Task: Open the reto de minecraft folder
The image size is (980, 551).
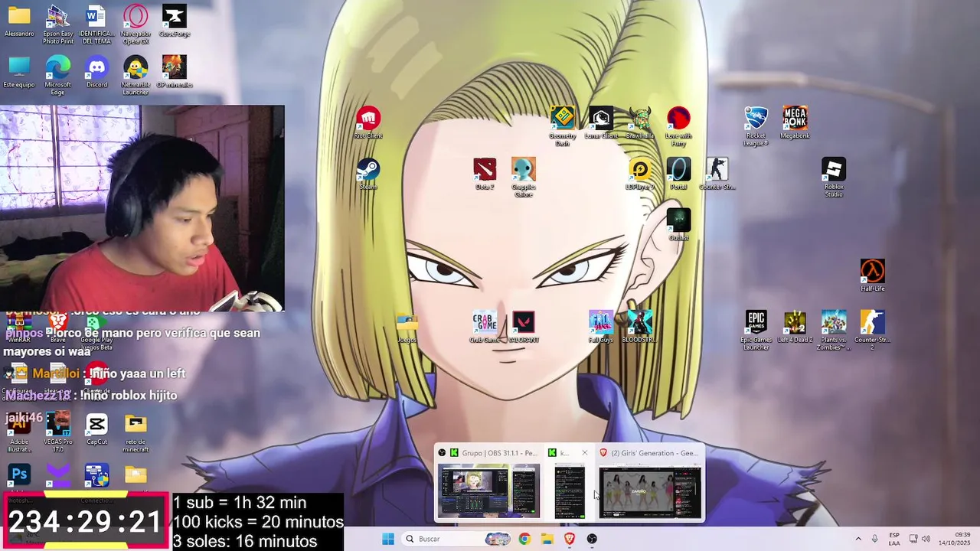Action: (136, 432)
